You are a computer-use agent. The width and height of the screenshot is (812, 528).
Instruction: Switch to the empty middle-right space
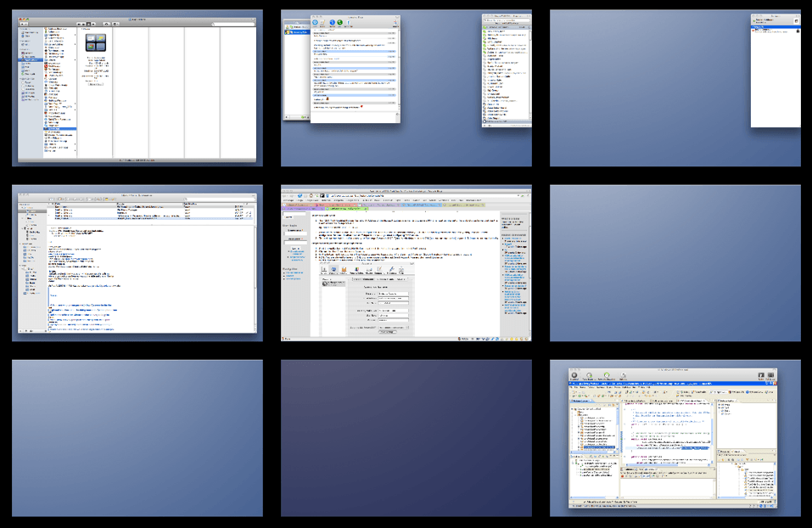click(x=675, y=263)
